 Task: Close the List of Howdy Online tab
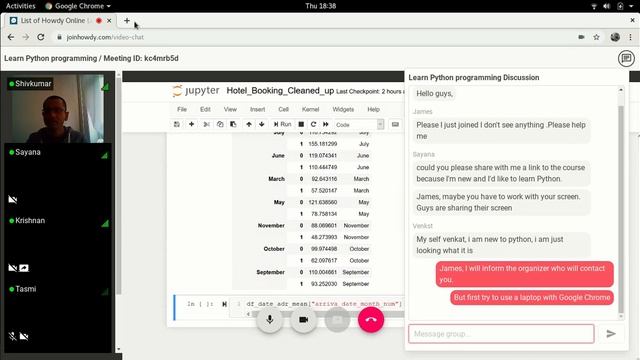pos(109,20)
